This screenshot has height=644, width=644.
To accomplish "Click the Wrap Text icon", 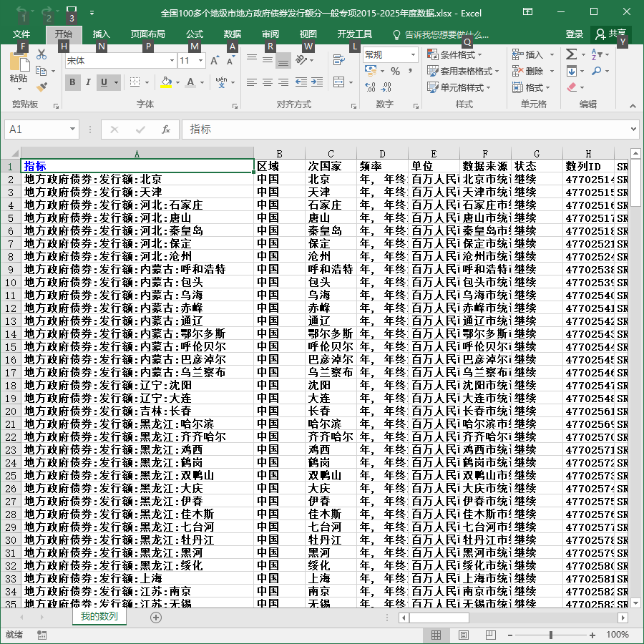I will tap(339, 60).
